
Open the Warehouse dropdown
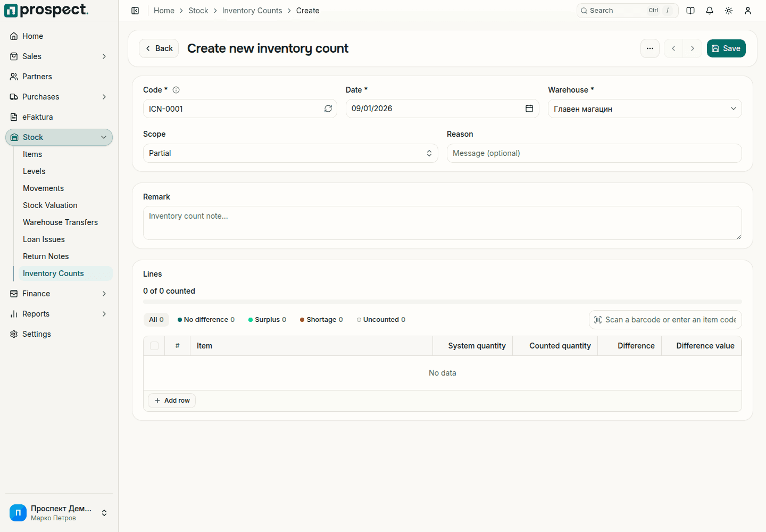click(645, 109)
